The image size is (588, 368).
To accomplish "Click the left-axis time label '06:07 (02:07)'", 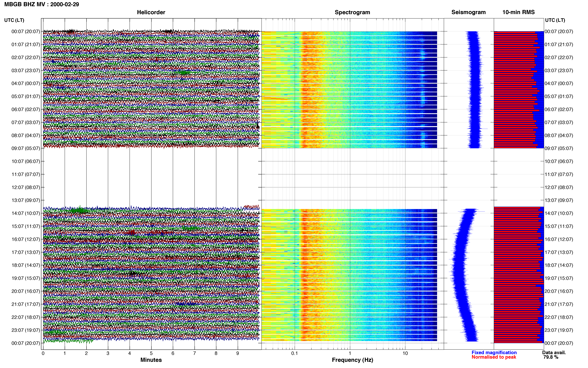I will 26,109.
